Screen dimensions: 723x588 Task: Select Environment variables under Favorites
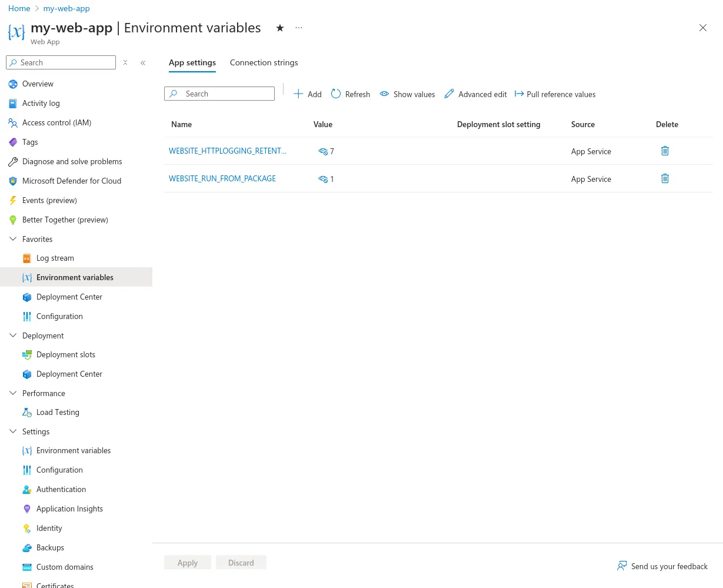pyautogui.click(x=75, y=277)
